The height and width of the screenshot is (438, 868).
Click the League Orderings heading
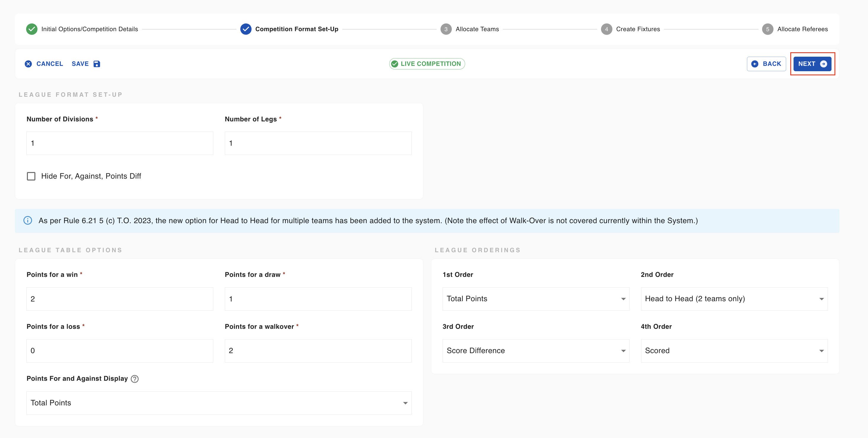tap(478, 250)
